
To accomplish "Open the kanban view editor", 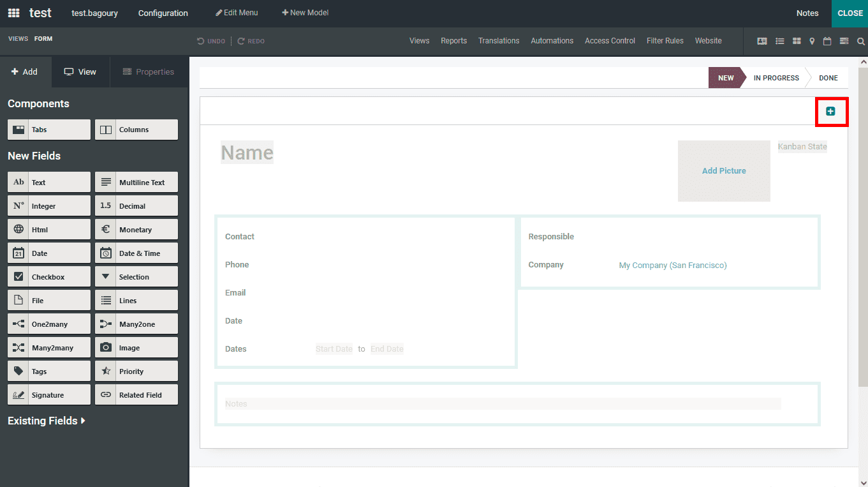I will click(x=796, y=40).
